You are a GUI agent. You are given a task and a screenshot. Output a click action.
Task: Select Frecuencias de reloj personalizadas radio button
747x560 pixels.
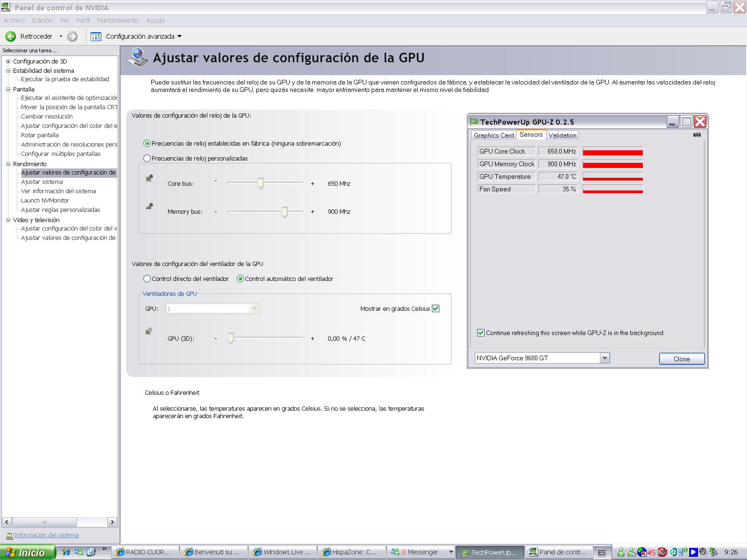(x=147, y=158)
